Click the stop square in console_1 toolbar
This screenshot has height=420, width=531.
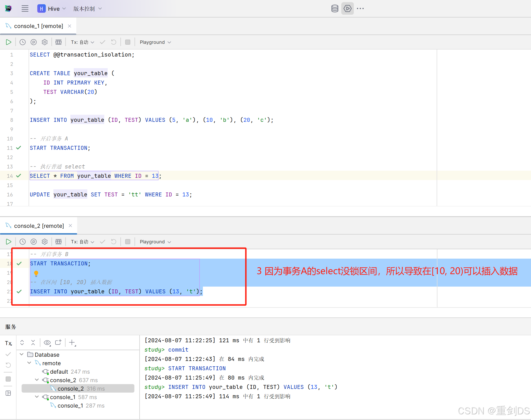[128, 42]
